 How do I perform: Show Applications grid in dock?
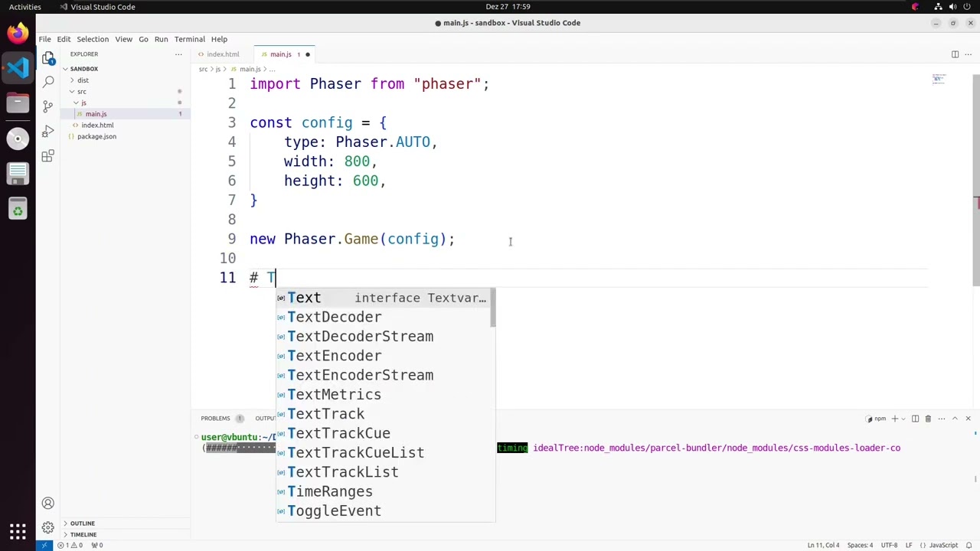click(18, 530)
